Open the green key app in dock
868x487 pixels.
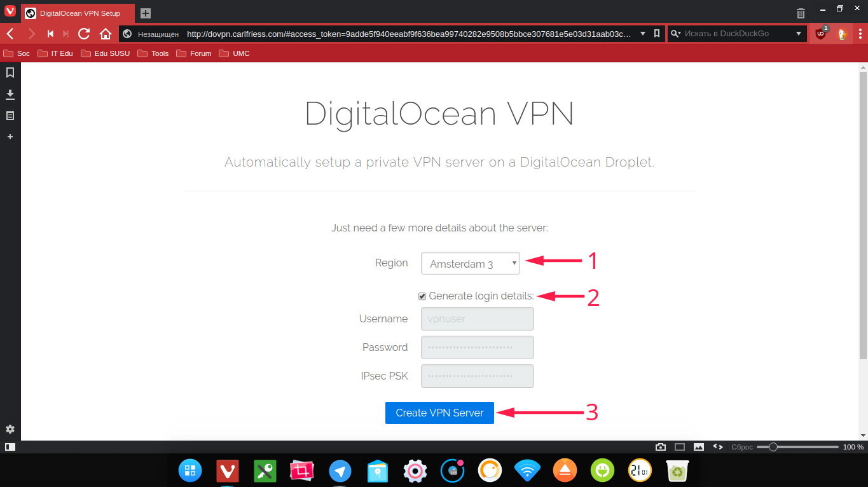[265, 470]
